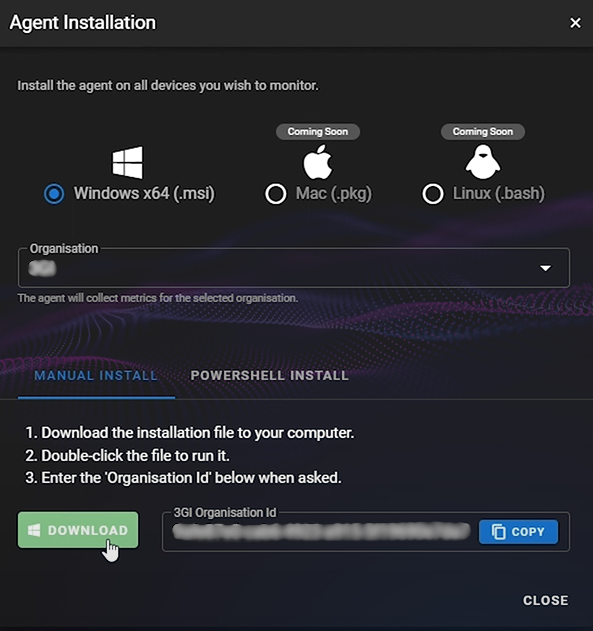
Task: Click the Coming Soon badge above Mac
Action: (x=318, y=132)
